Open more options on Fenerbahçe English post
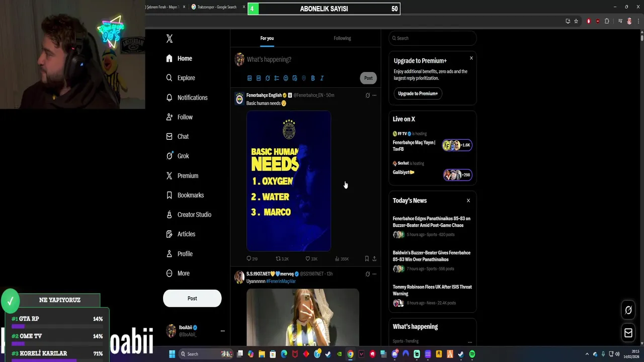The height and width of the screenshot is (362, 644). pyautogui.click(x=374, y=96)
